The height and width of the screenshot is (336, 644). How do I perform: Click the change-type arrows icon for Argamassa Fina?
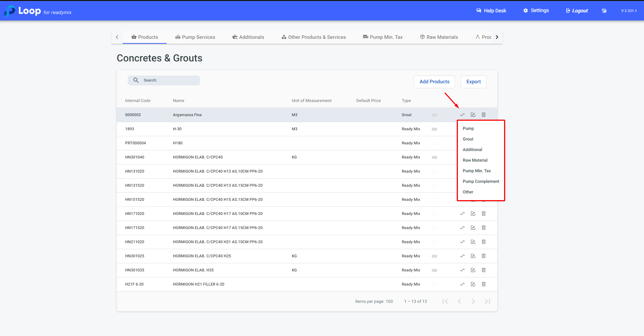tap(462, 115)
